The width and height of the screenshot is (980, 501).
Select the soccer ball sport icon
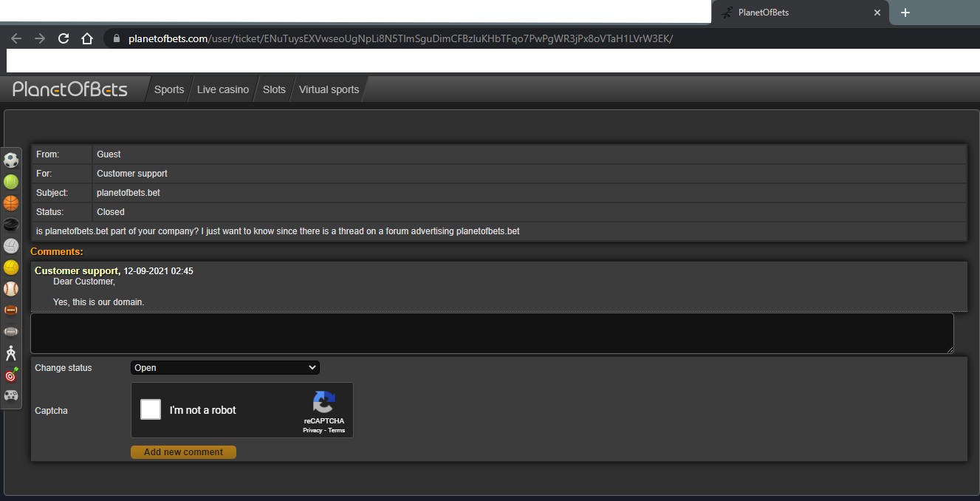pos(11,159)
